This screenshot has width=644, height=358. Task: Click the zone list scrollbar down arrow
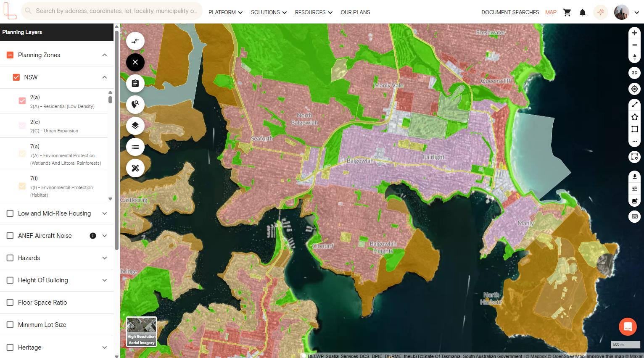(110, 199)
